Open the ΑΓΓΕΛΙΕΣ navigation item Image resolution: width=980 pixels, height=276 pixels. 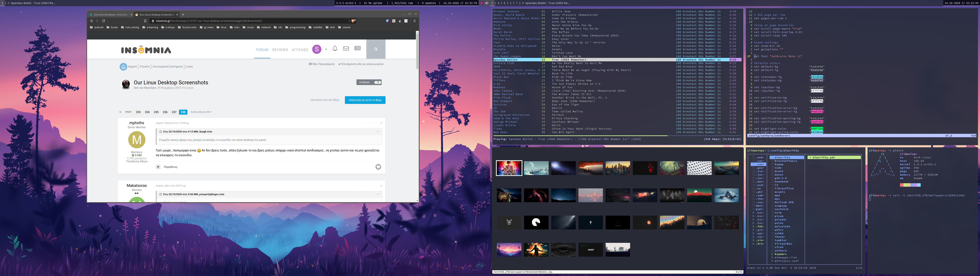300,50
